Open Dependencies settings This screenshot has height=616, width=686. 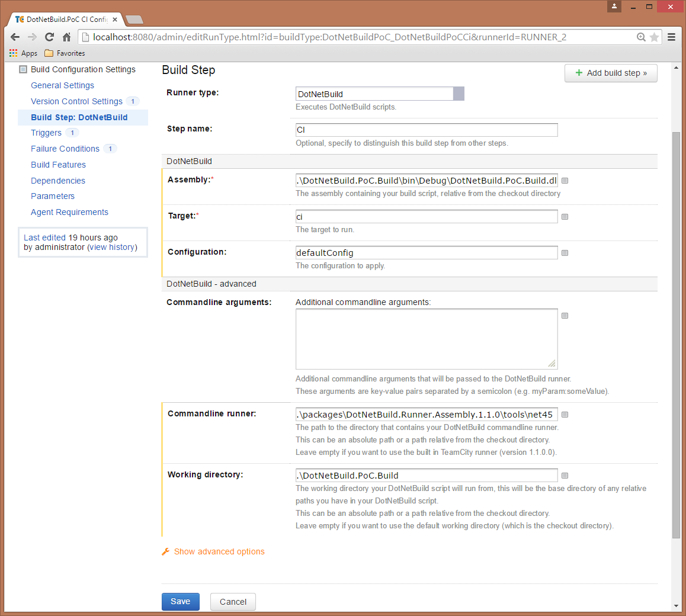tap(57, 181)
